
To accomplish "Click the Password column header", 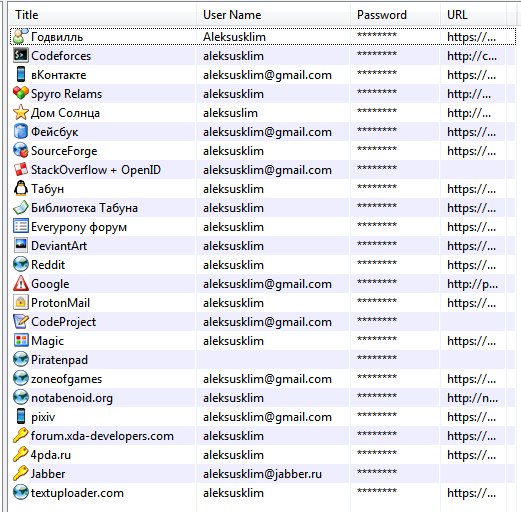I will point(395,15).
